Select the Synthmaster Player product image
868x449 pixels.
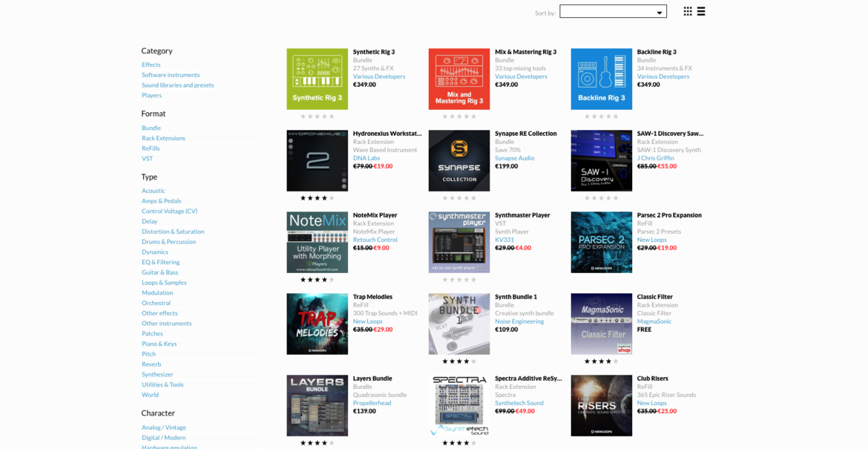click(x=459, y=242)
